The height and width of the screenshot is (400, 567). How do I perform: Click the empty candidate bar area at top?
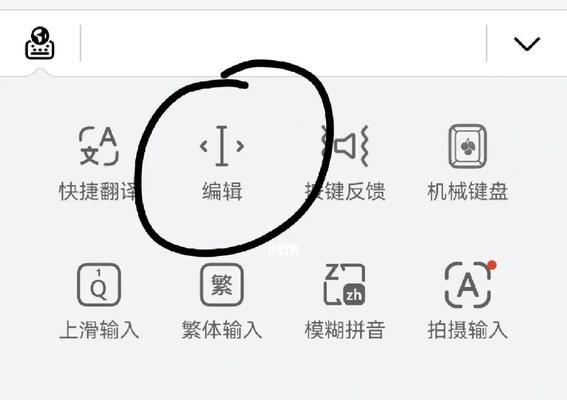[284, 43]
